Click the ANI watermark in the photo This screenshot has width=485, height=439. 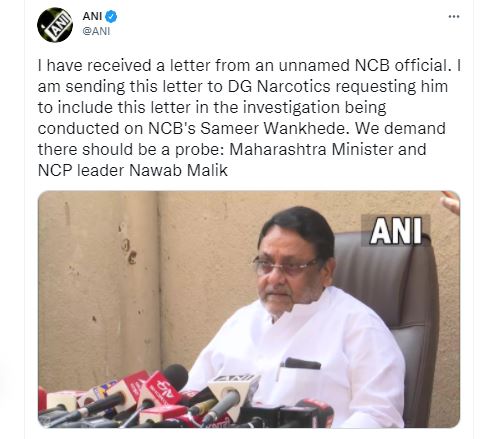coord(396,231)
